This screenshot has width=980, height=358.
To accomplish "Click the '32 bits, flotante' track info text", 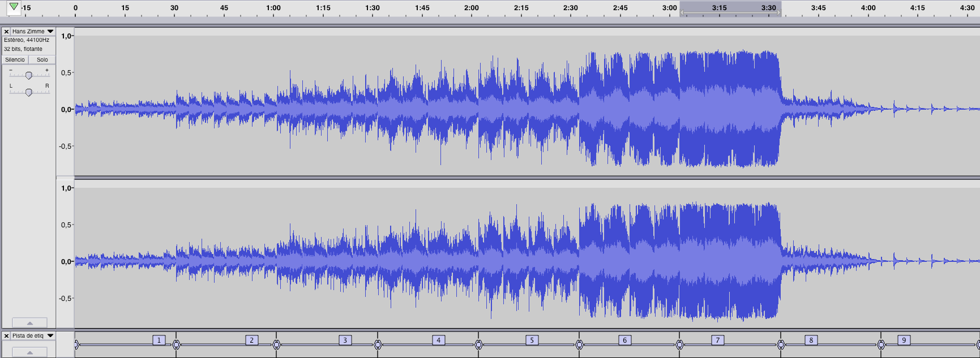I will pyautogui.click(x=23, y=49).
